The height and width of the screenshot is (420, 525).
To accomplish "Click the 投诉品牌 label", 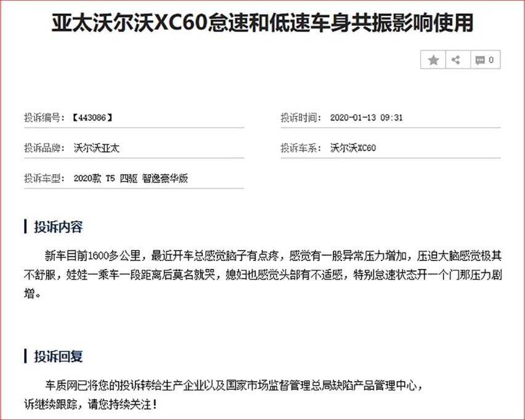I will pyautogui.click(x=44, y=148).
